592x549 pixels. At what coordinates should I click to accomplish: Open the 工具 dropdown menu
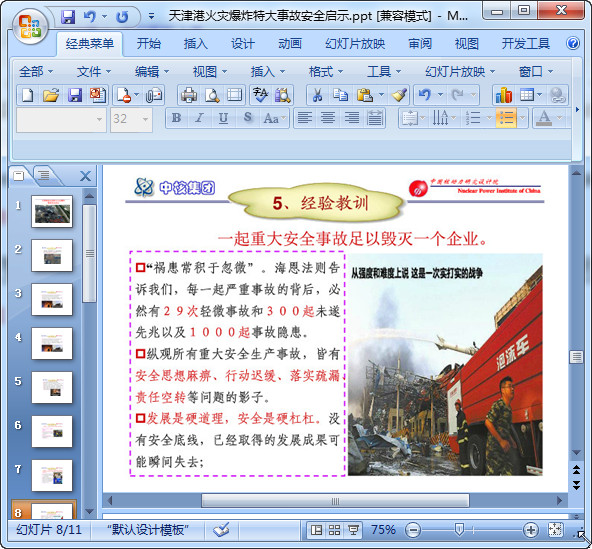(384, 71)
